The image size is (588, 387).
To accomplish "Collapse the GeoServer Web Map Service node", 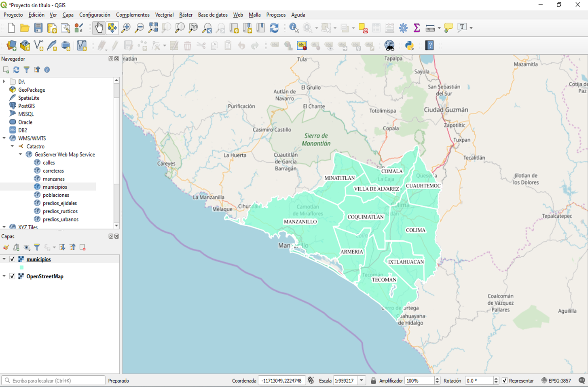I will (x=21, y=154).
